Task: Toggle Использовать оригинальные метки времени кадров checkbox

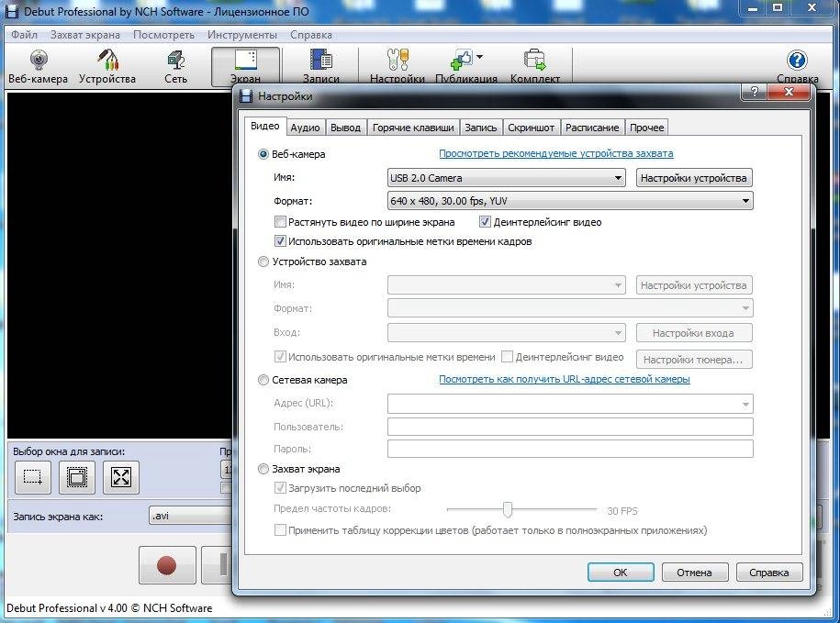Action: 280,240
